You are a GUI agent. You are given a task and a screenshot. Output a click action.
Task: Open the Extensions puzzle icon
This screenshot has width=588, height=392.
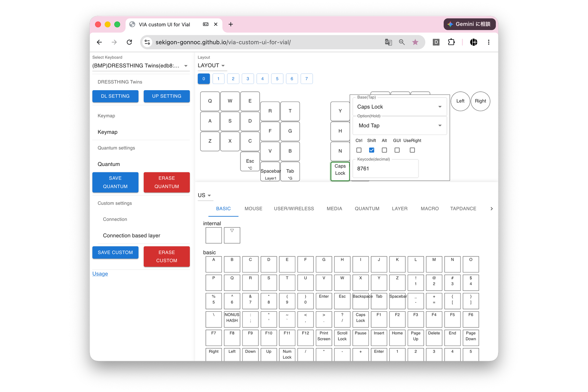(x=451, y=42)
